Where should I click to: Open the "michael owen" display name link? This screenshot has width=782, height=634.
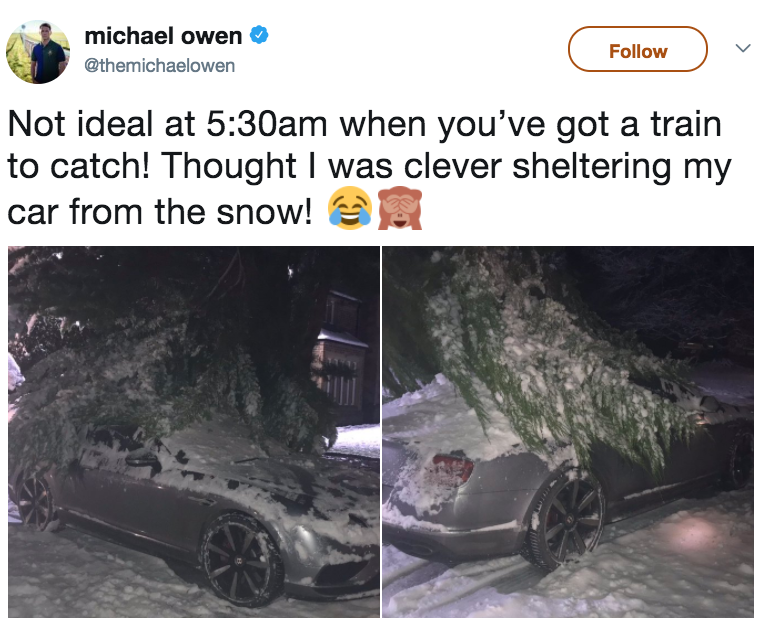163,36
